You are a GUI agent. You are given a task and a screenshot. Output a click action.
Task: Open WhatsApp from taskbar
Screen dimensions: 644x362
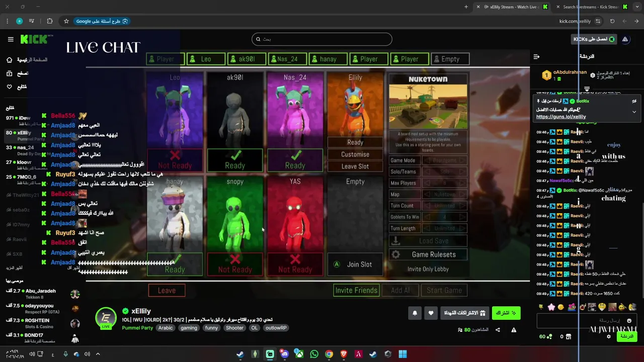314,354
